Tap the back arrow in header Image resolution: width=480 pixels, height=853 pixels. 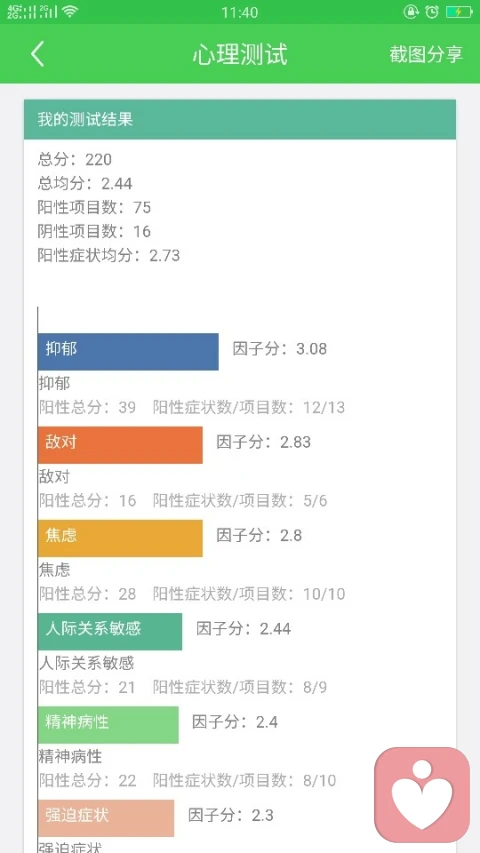click(x=37, y=54)
